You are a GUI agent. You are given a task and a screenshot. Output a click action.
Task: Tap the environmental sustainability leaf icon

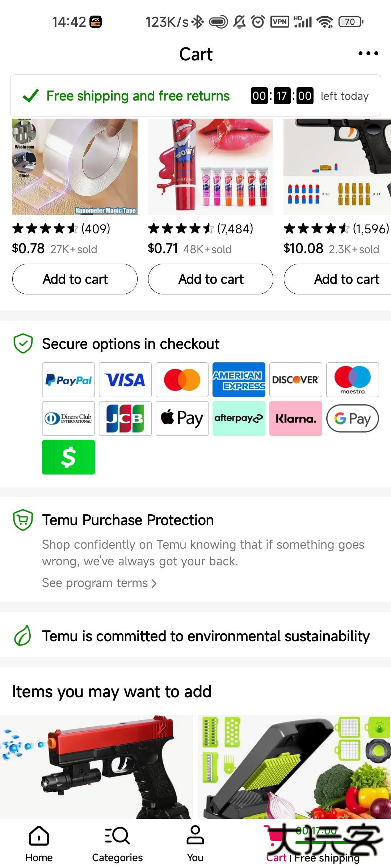tap(23, 636)
